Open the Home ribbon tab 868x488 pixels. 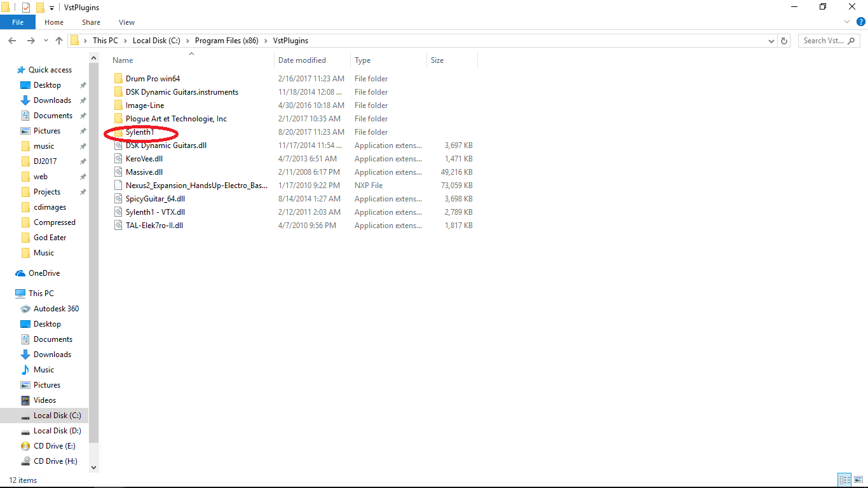click(x=54, y=22)
